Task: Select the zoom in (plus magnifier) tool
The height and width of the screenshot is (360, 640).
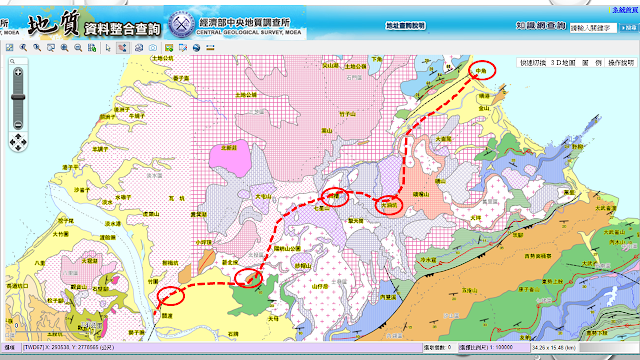Action: click(64, 48)
